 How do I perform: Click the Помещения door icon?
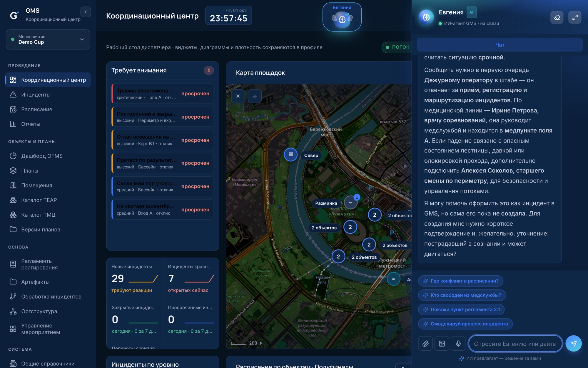tap(13, 185)
